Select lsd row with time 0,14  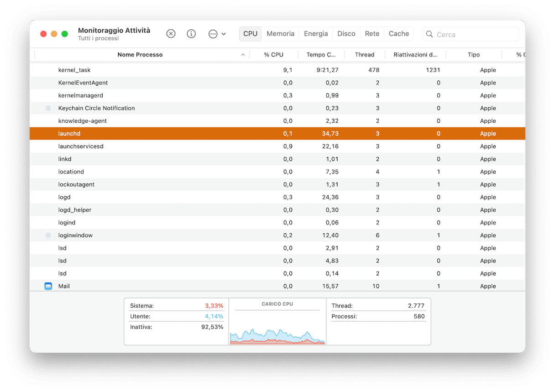click(277, 274)
